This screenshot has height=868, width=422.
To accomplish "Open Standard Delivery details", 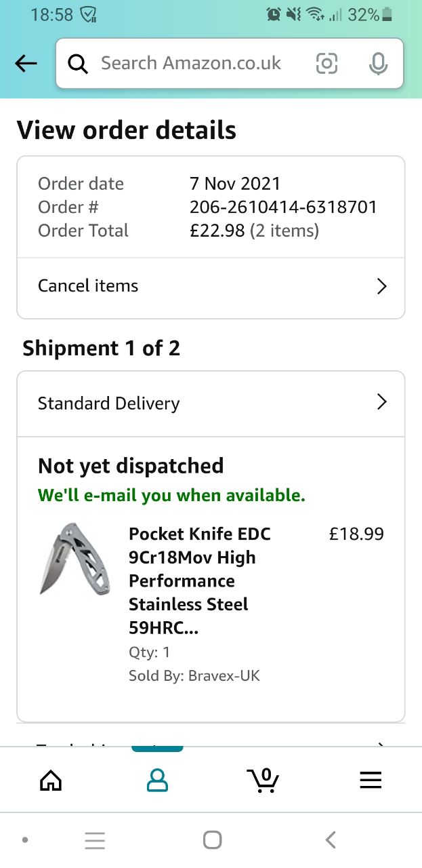I will click(109, 403).
